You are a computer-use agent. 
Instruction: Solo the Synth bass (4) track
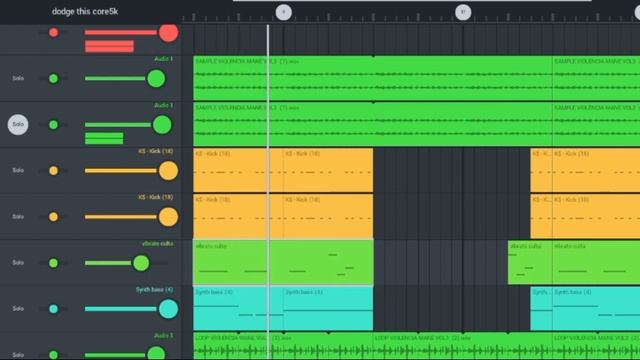click(18, 309)
